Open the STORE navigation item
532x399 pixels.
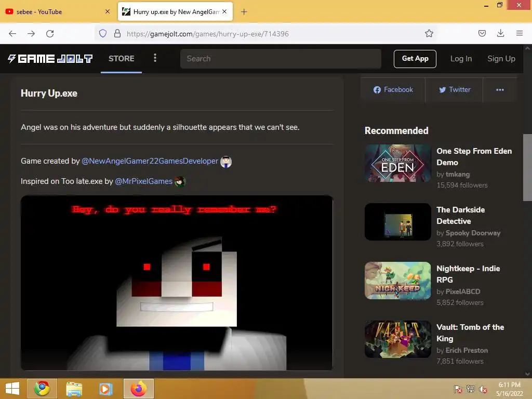(x=121, y=59)
